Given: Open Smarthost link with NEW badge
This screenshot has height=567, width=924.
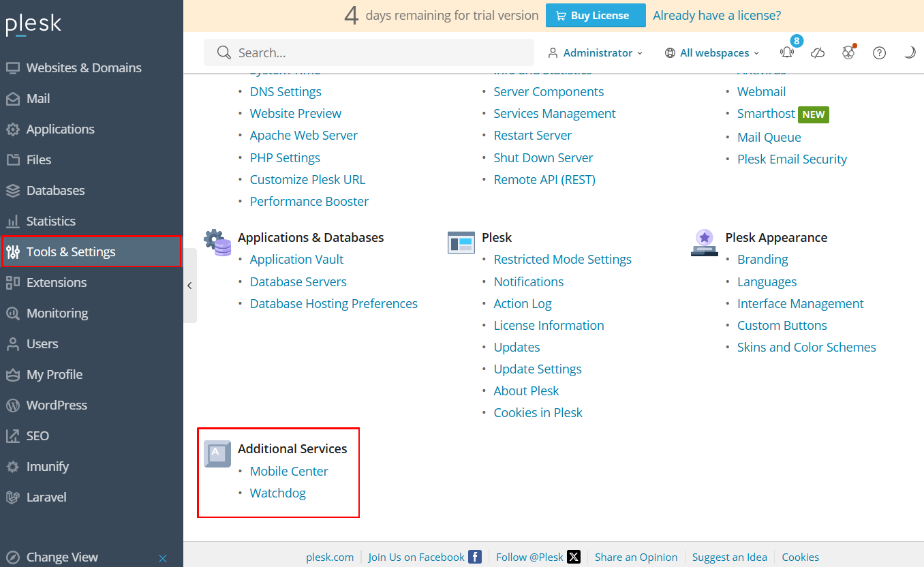Looking at the screenshot, I should click(766, 114).
